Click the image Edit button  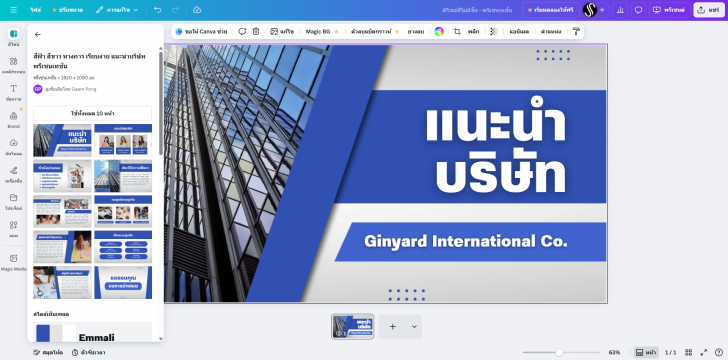tap(282, 32)
